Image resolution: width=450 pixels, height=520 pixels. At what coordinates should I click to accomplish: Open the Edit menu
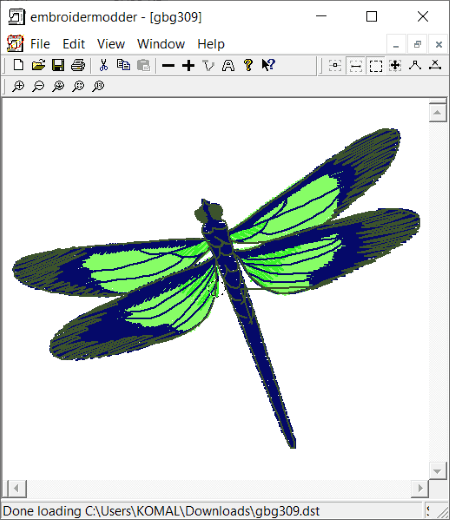click(x=74, y=44)
